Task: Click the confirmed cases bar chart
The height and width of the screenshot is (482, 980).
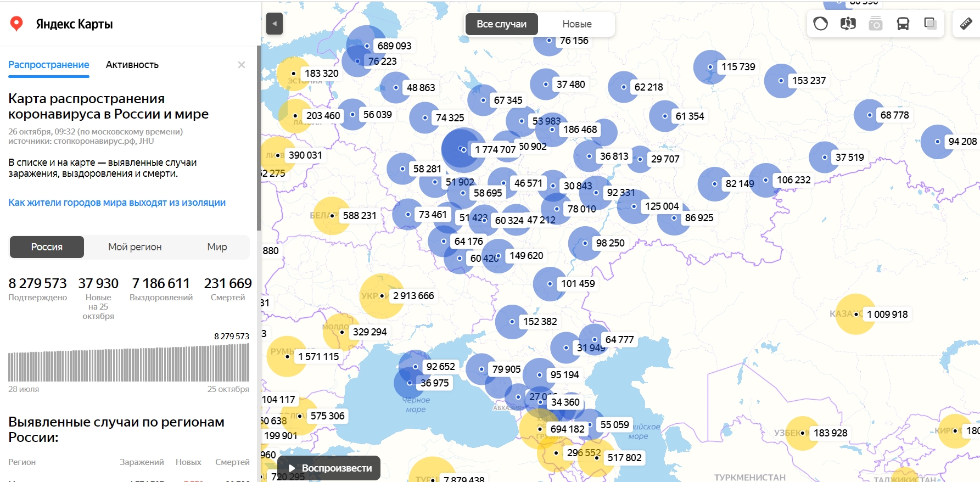Action: (128, 362)
